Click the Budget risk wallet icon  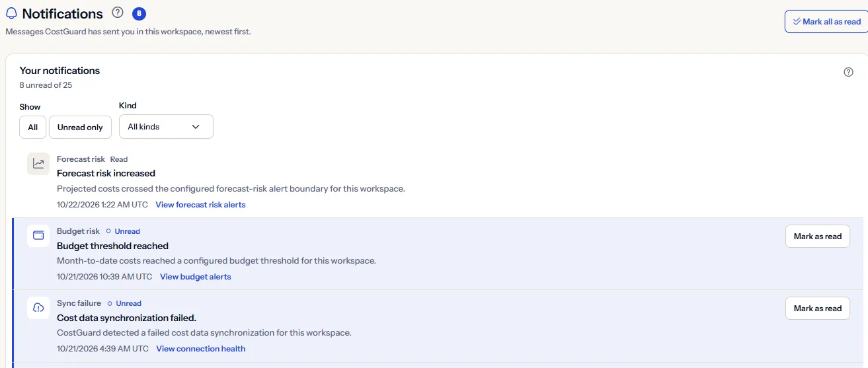tap(38, 236)
